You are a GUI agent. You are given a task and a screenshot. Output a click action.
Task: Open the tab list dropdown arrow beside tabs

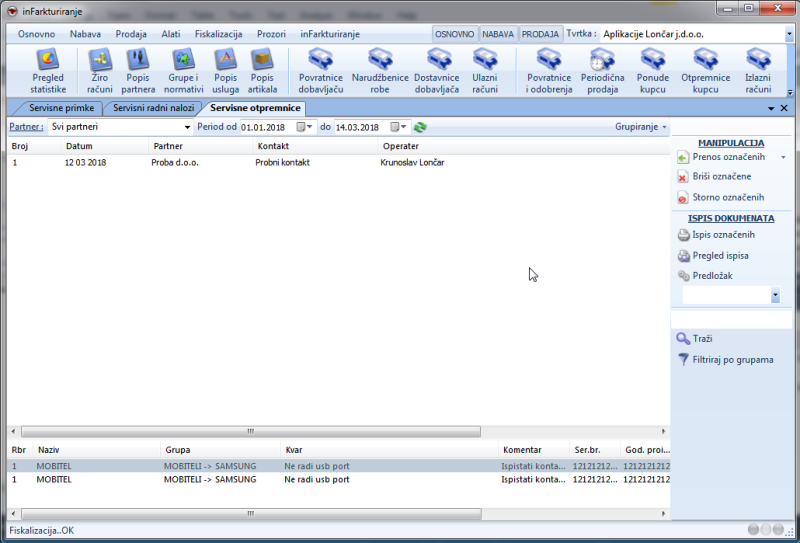click(771, 109)
